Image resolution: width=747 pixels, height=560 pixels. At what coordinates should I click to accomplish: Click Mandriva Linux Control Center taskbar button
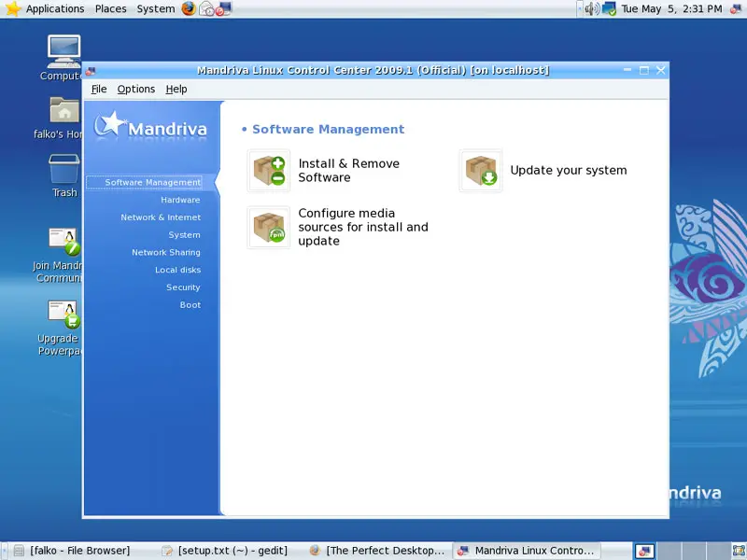(527, 551)
